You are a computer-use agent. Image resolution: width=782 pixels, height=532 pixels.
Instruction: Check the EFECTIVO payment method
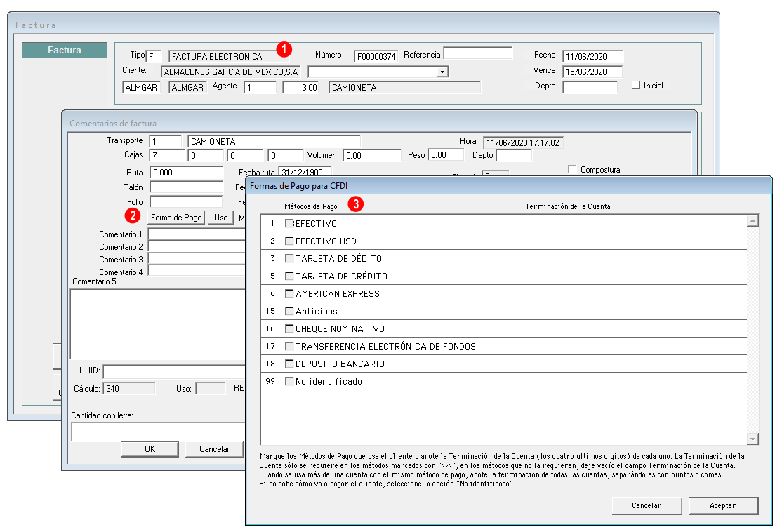point(289,223)
